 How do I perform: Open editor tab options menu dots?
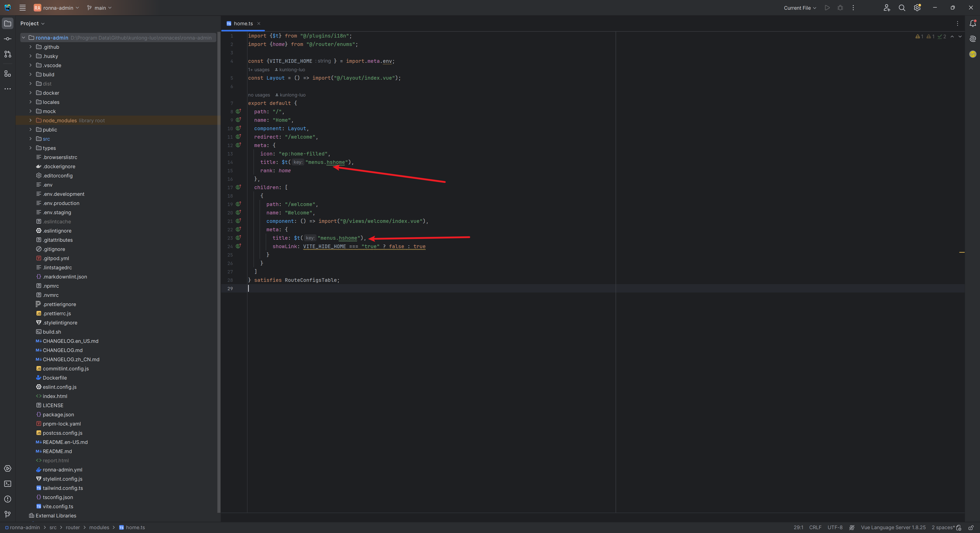tap(958, 23)
